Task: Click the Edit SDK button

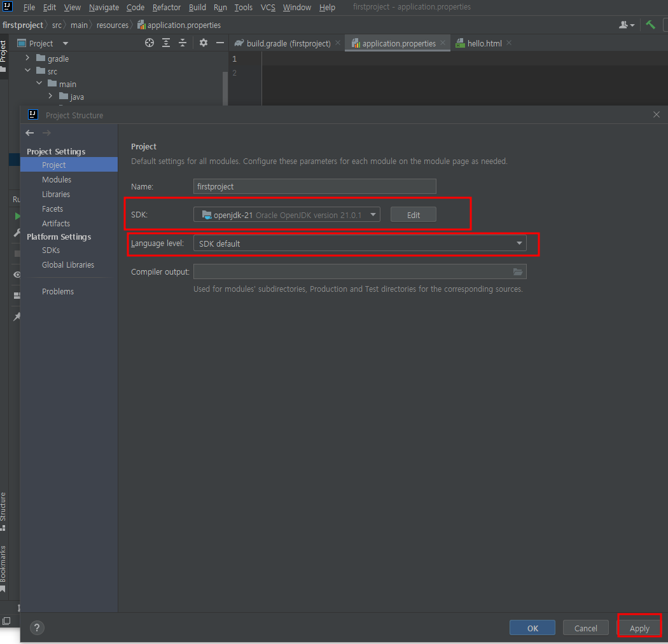Action: click(x=414, y=214)
